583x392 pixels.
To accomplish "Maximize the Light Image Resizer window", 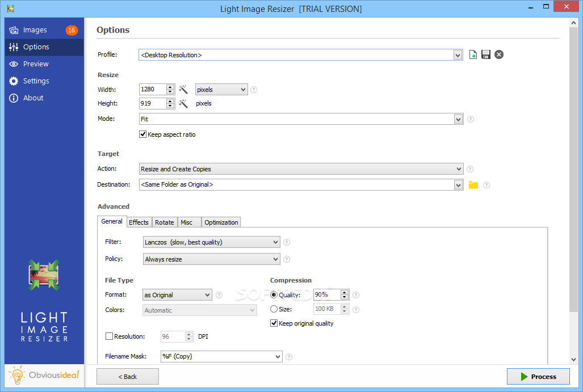I will pyautogui.click(x=546, y=7).
